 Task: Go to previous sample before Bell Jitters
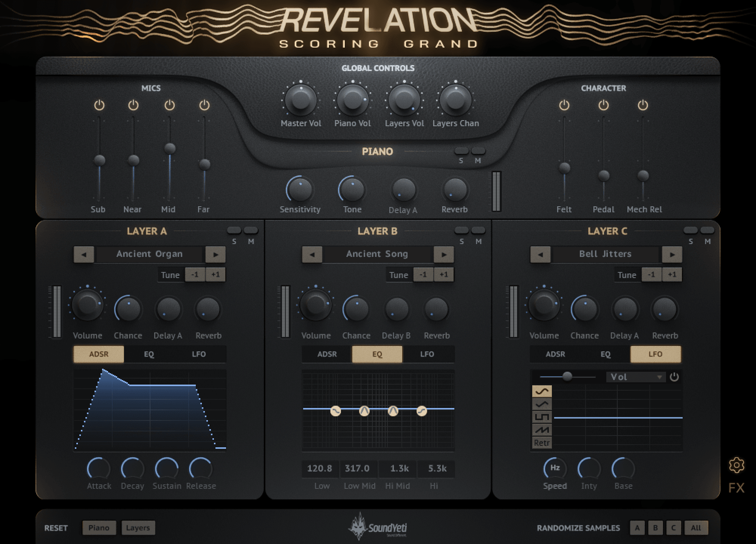coord(541,255)
